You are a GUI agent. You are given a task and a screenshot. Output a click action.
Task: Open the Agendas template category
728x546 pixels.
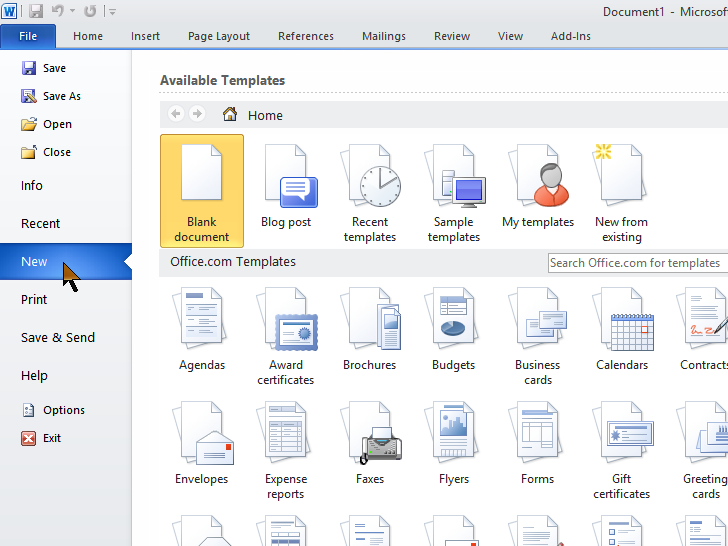coord(202,329)
